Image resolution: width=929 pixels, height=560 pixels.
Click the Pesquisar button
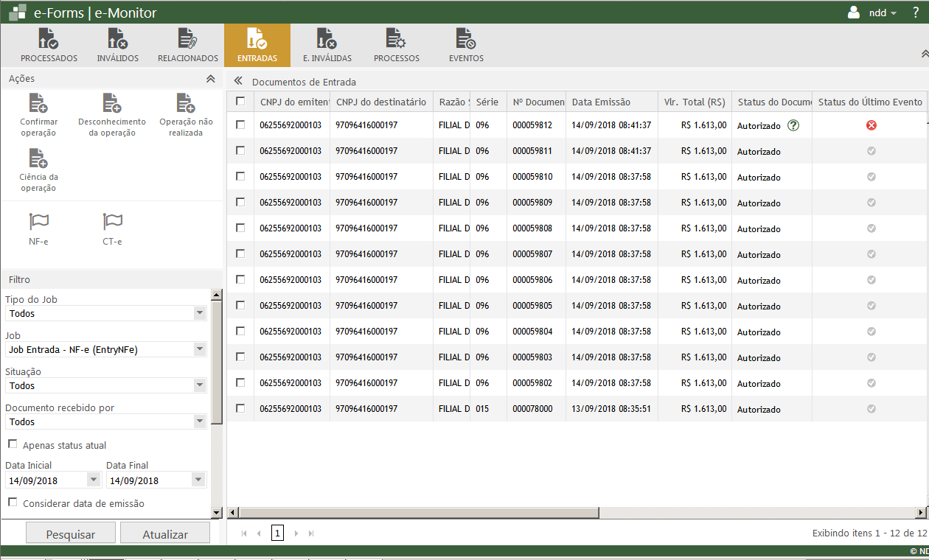(x=71, y=534)
